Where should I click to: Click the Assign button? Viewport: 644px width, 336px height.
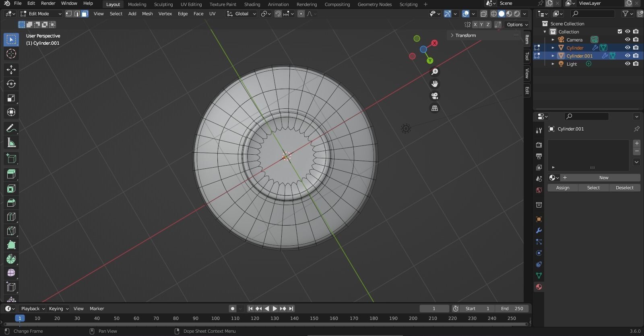tap(563, 188)
